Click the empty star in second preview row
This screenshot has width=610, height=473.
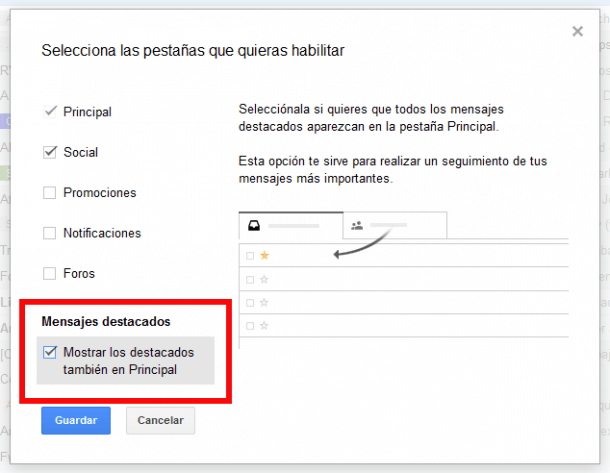pyautogui.click(x=265, y=279)
